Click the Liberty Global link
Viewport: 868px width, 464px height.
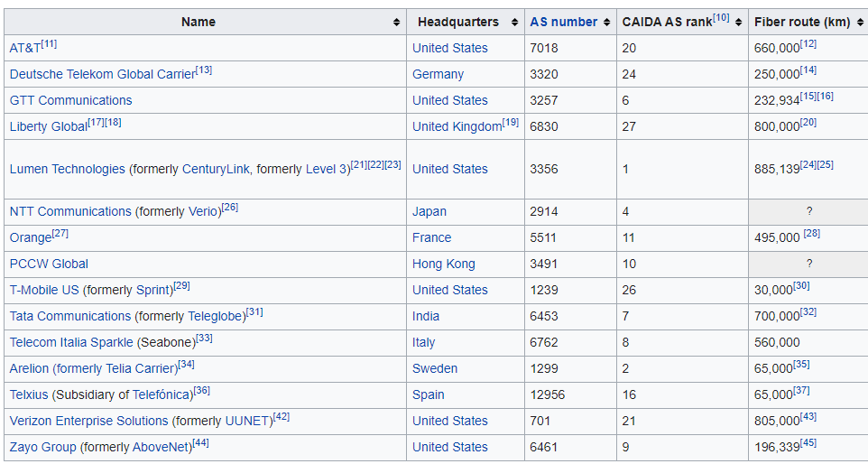pos(48,126)
